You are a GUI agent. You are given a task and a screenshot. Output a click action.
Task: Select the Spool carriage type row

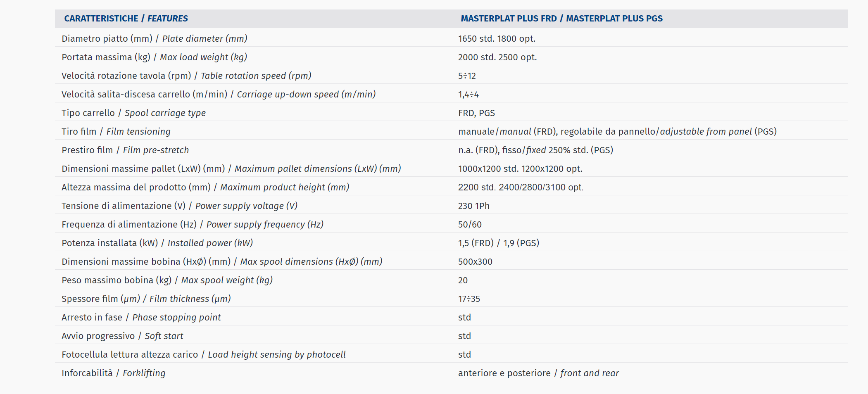(x=451, y=113)
